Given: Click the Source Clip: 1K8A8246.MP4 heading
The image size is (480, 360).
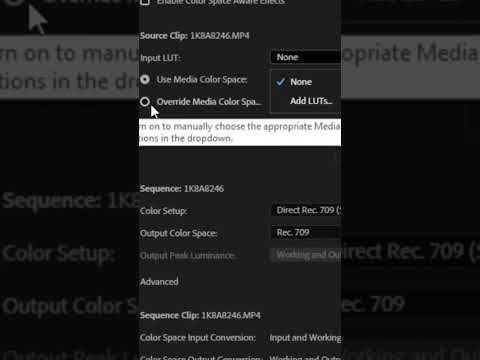Looking at the screenshot, I should point(195,36).
